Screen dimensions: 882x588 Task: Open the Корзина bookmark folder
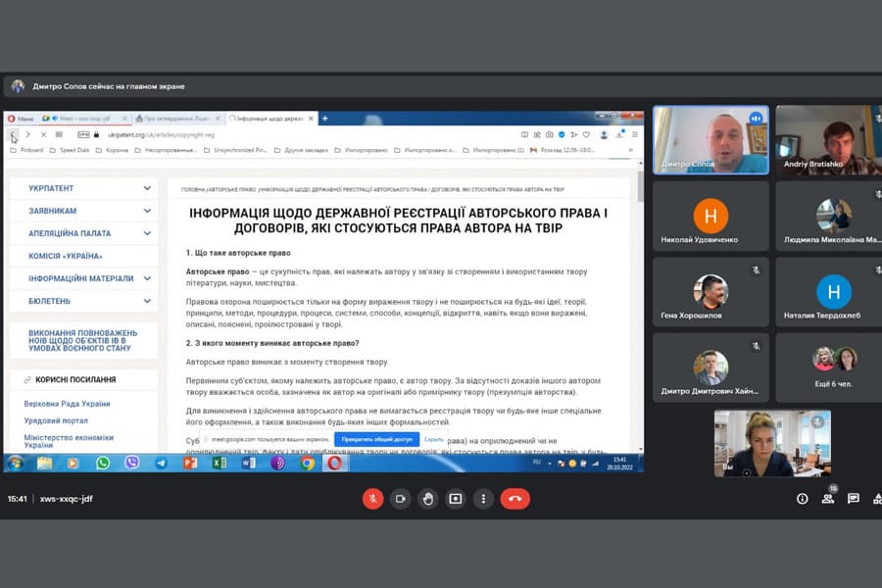112,150
